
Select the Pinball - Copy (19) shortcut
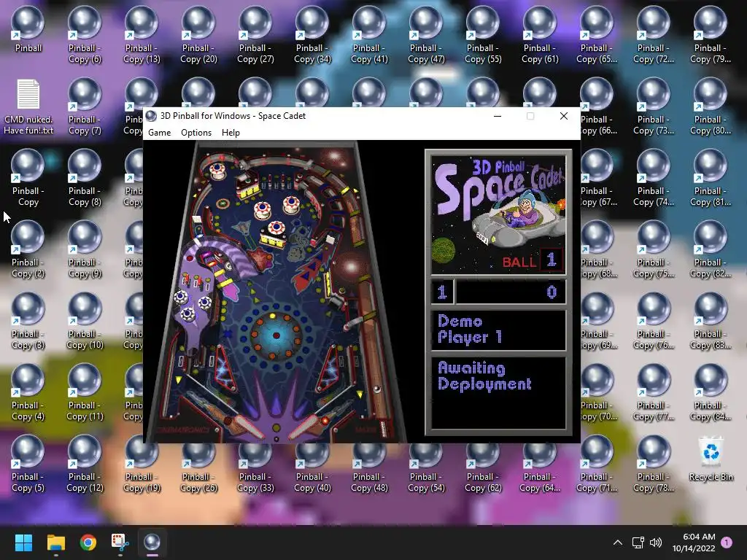coord(142,469)
